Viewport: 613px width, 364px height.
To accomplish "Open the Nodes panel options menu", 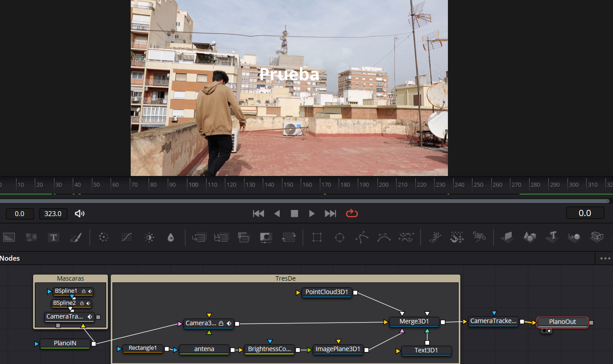I will (605, 258).
